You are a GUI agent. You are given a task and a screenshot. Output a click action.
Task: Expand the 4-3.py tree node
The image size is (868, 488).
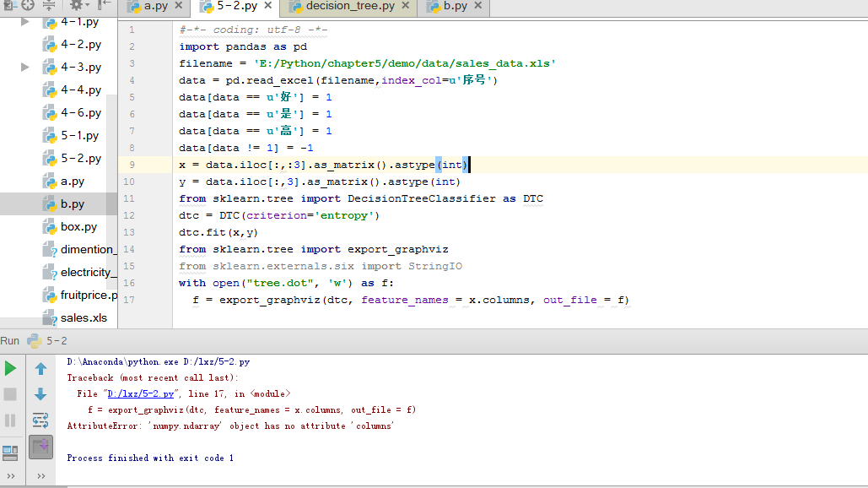click(x=25, y=67)
